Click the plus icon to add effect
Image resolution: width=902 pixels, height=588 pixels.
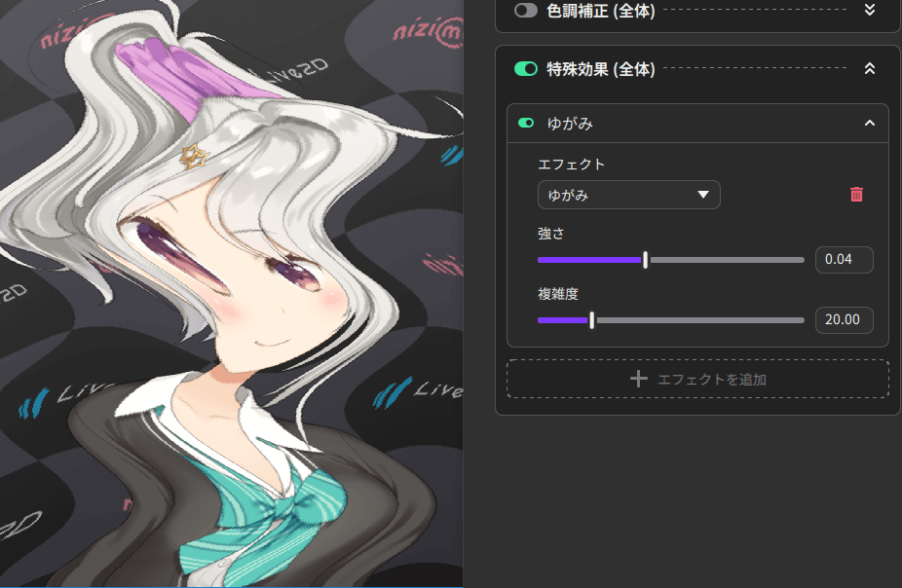click(x=639, y=379)
